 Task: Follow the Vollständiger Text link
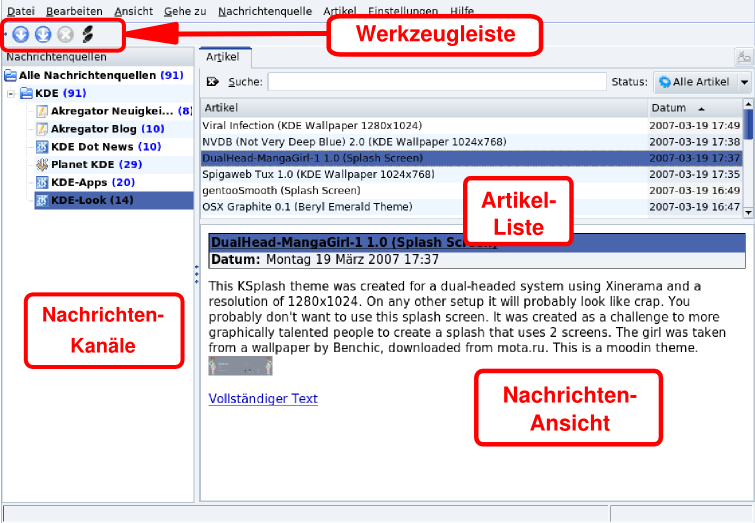tap(263, 398)
